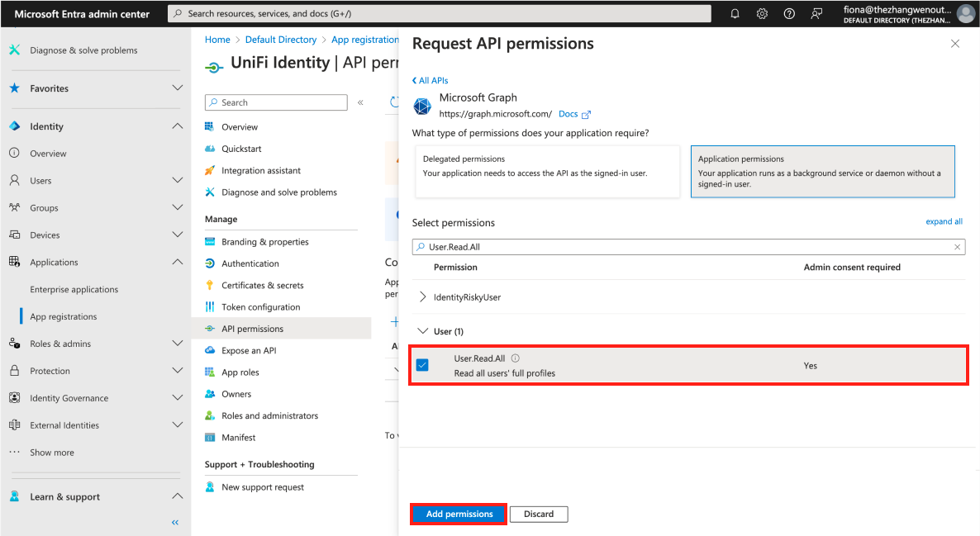Image resolution: width=980 pixels, height=536 pixels.
Task: Expand the Identity Governance chevron
Action: tap(178, 398)
